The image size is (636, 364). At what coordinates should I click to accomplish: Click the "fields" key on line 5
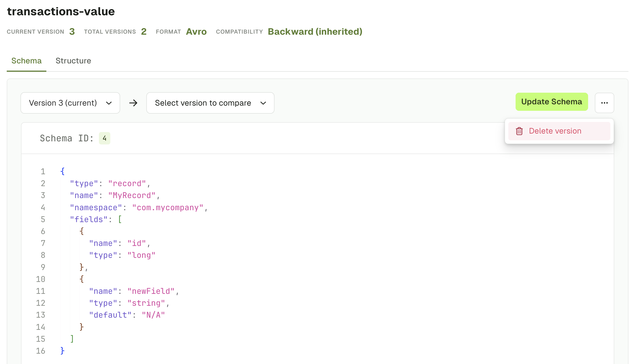[x=89, y=220]
